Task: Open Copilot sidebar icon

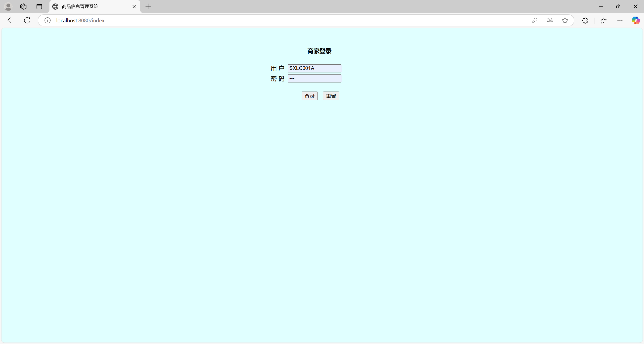Action: 636,20
